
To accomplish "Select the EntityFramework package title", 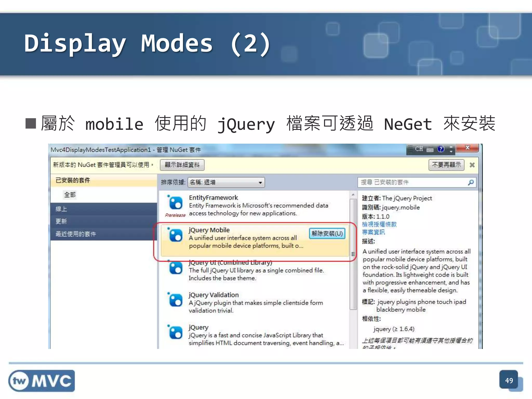I will pos(213,198).
